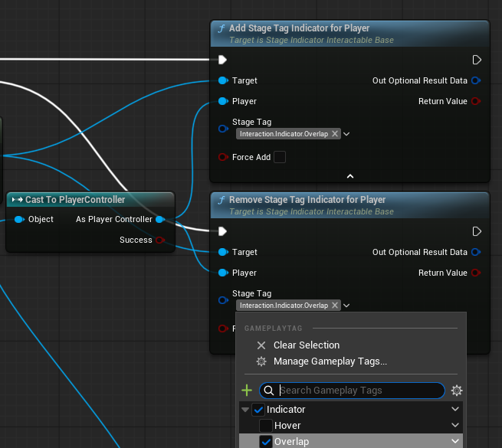Open options chevron for Overlap tag
This screenshot has height=448, width=502.
455,441
